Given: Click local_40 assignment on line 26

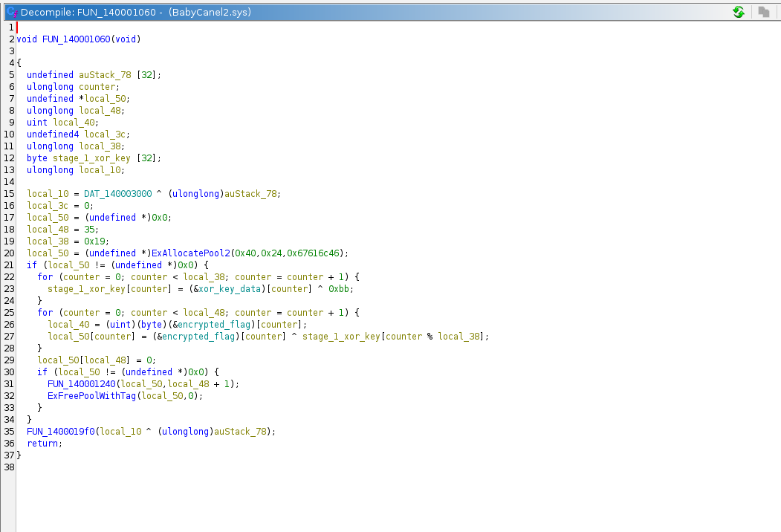Looking at the screenshot, I should [x=68, y=325].
